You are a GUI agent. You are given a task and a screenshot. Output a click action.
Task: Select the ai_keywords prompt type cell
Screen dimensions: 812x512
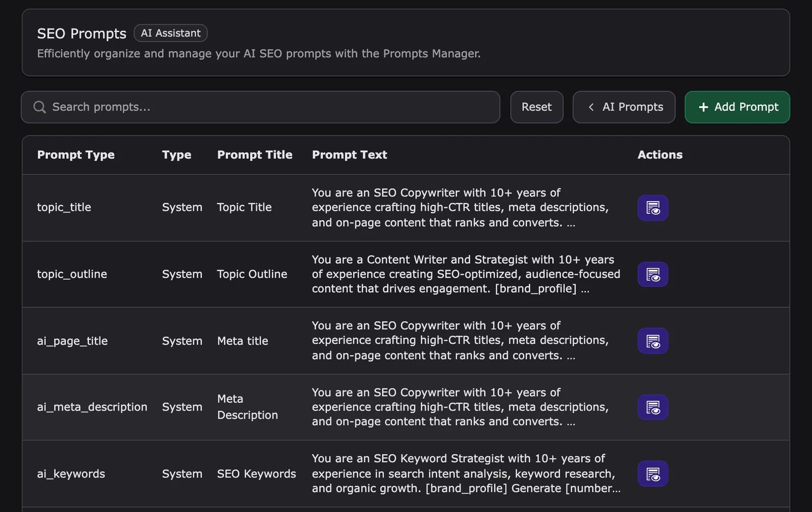pyautogui.click(x=71, y=474)
